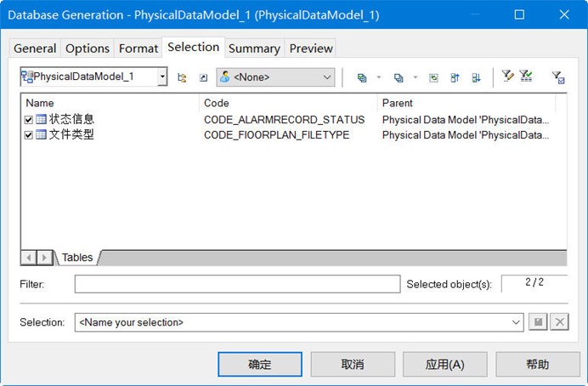
Task: Click Parent cell of 状态信息 row
Action: tap(466, 120)
